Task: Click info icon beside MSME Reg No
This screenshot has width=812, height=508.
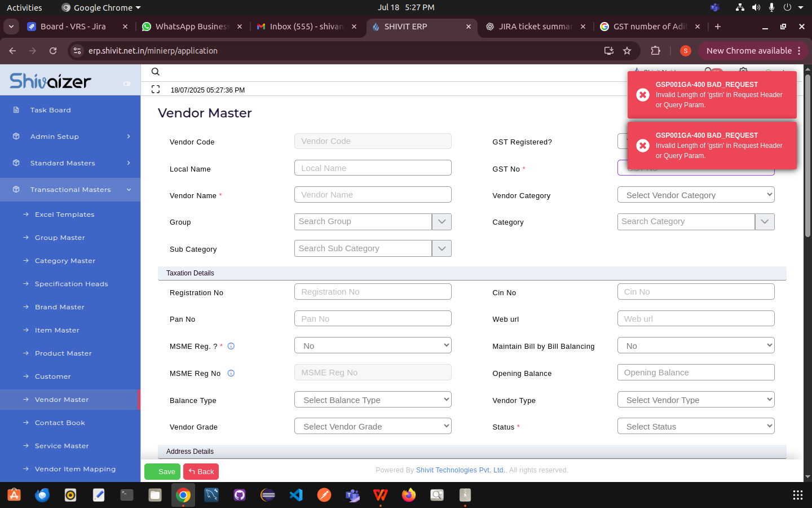Action: click(231, 373)
